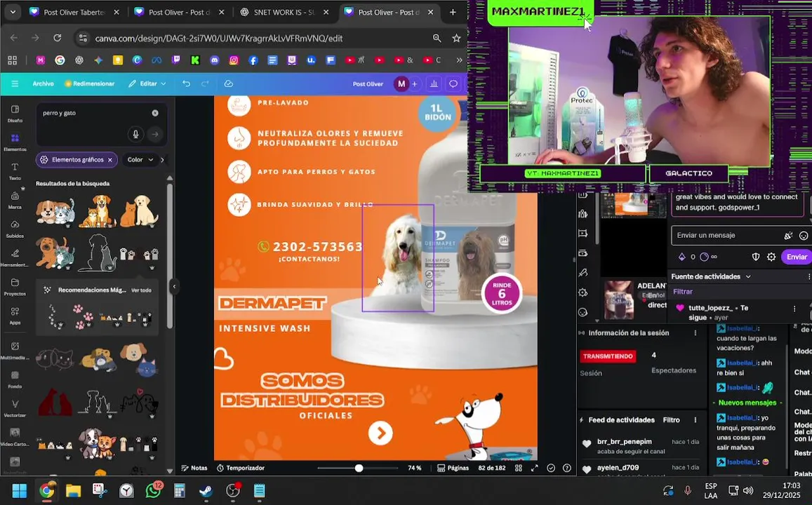Click the voice search microphone icon

pos(135,135)
